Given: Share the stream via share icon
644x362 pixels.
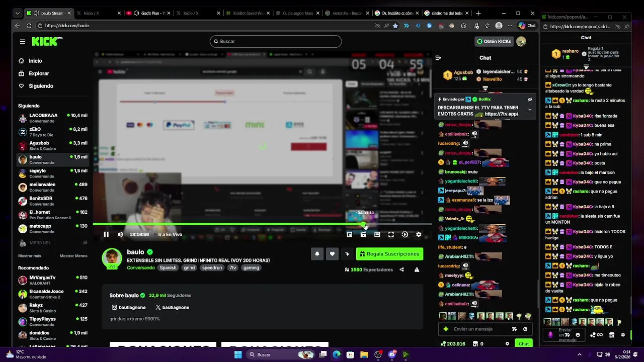Looking at the screenshot, I should 401,269.
